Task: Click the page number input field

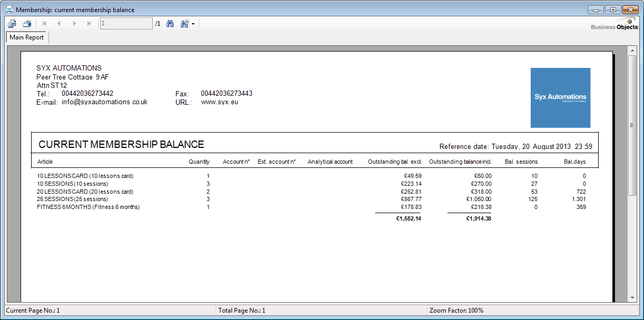Action: 126,24
